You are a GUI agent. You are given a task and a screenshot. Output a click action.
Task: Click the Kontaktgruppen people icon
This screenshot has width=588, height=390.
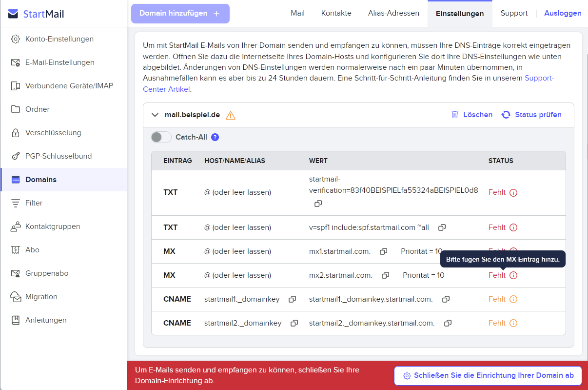pyautogui.click(x=16, y=226)
